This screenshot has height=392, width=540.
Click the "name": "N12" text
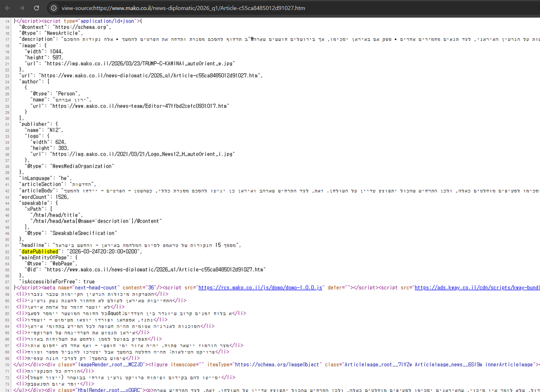click(45, 130)
